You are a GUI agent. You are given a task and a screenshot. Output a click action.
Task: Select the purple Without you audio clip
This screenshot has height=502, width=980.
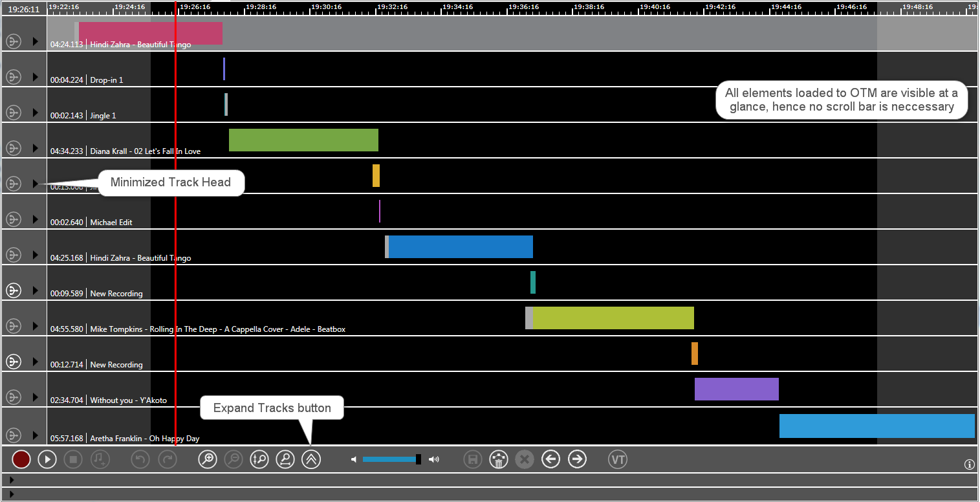coord(736,389)
